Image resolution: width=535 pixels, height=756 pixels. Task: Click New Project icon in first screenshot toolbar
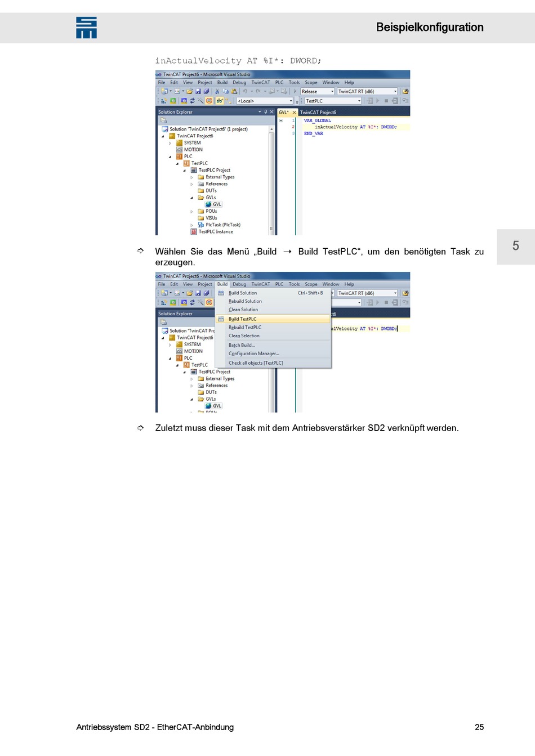164,91
